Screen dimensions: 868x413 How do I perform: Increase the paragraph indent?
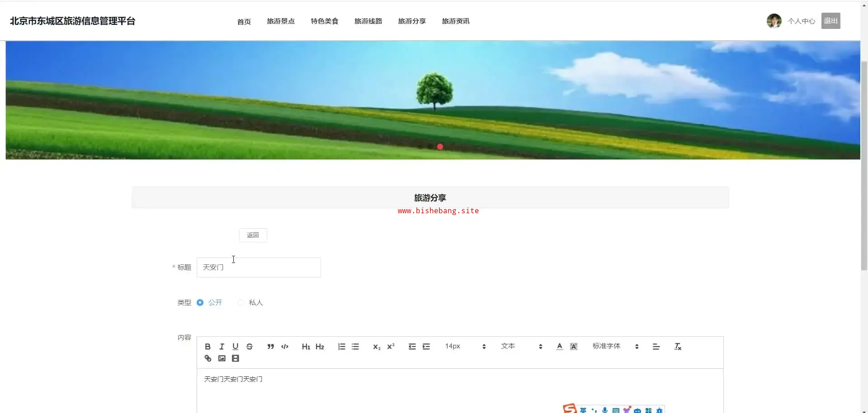tap(426, 347)
